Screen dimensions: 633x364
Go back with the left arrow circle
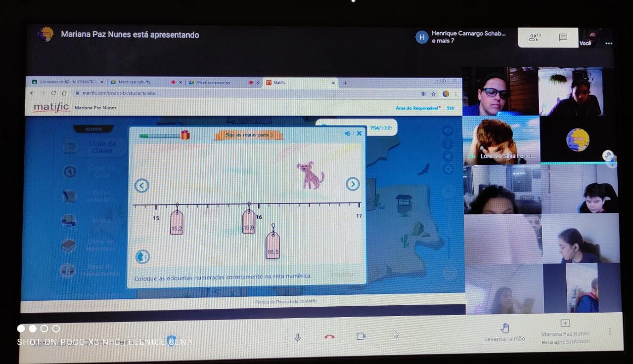(x=142, y=186)
